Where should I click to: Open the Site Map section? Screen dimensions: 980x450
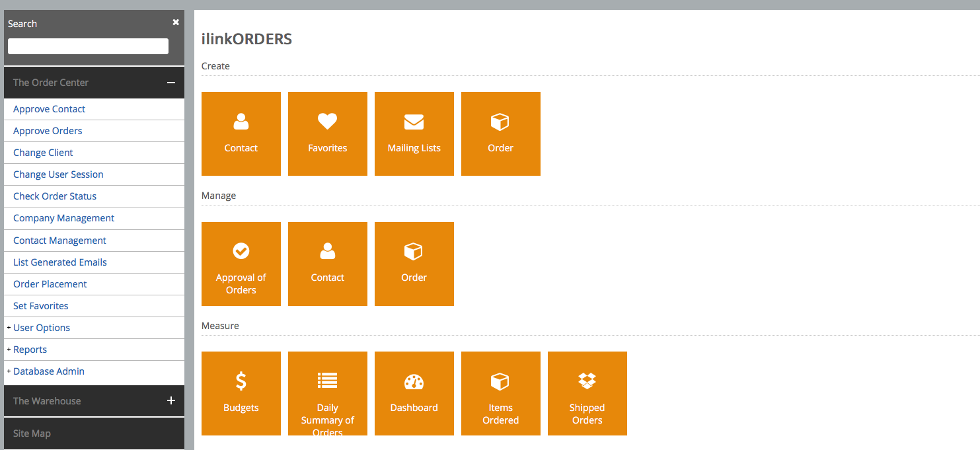click(94, 433)
